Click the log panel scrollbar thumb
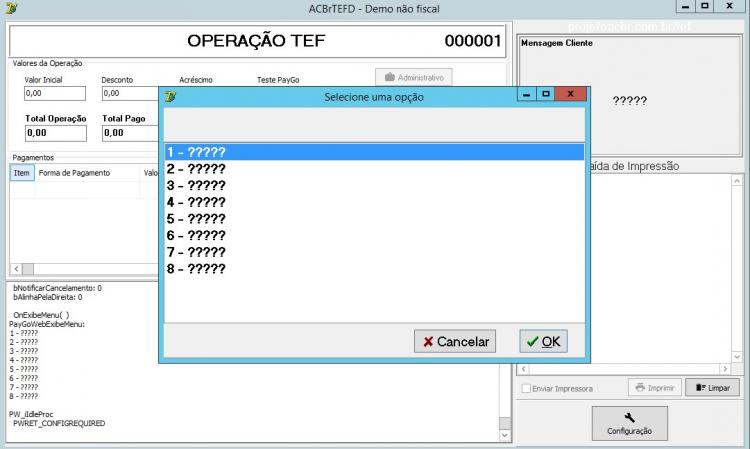The image size is (750, 449). point(505,423)
